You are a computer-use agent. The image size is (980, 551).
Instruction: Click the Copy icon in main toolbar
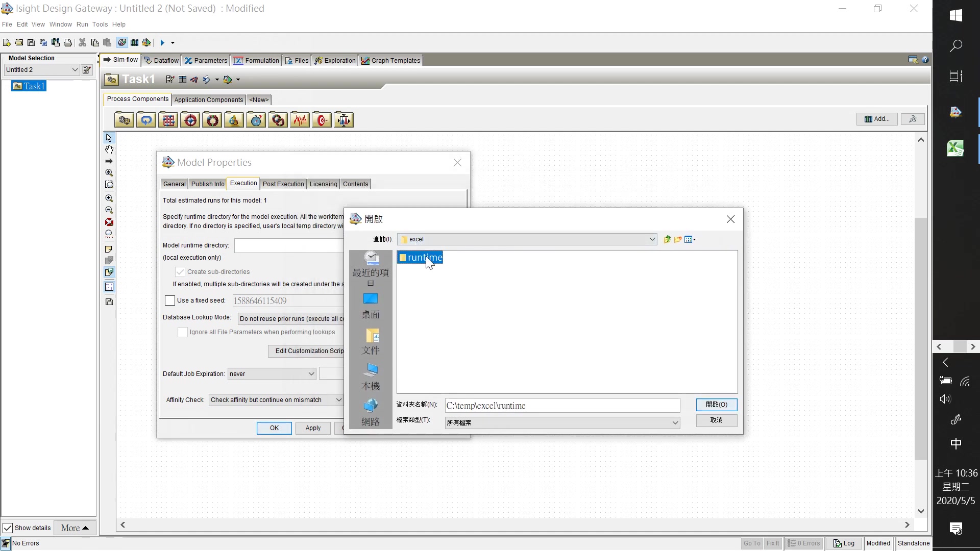point(95,43)
